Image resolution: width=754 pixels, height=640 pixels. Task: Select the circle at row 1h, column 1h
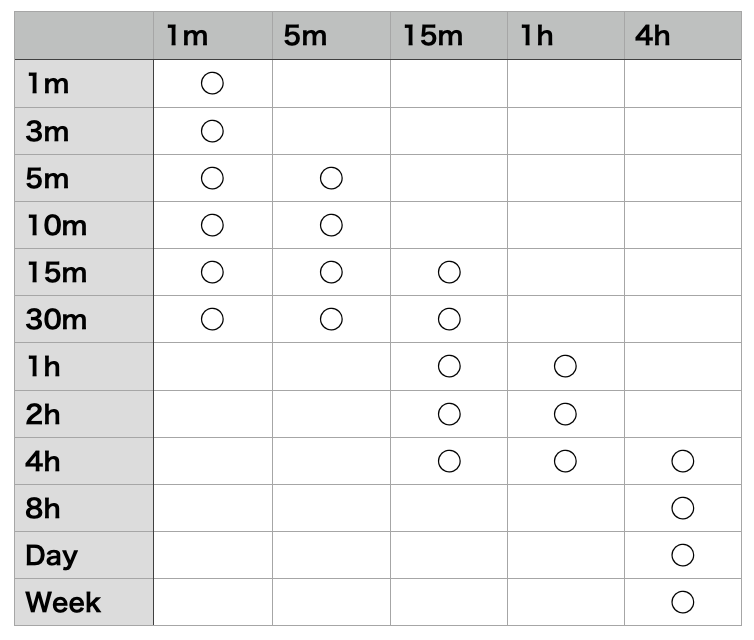pos(565,366)
